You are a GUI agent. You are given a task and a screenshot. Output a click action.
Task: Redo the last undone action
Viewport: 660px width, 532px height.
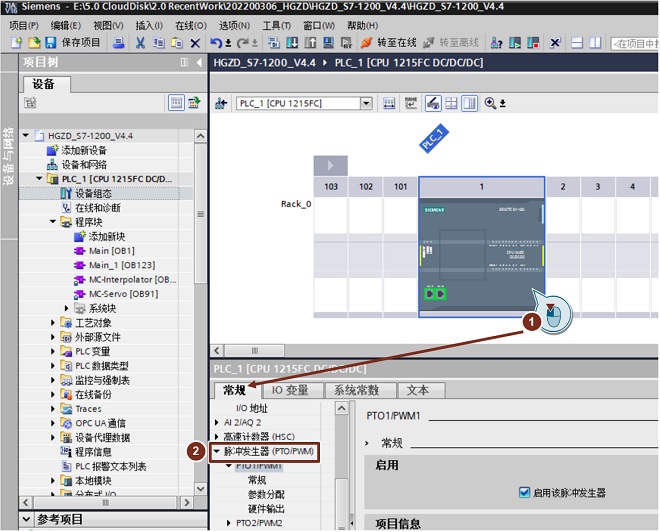coord(242,43)
